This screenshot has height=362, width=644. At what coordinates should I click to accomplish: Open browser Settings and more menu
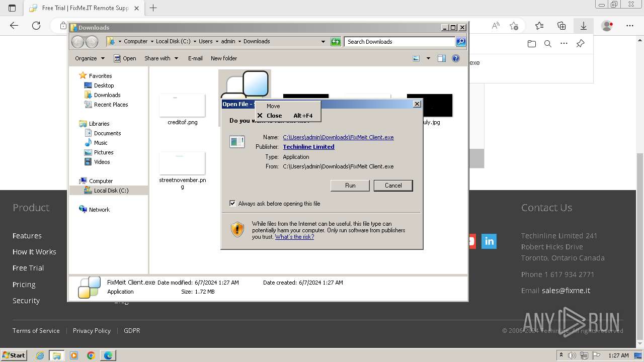tap(629, 26)
